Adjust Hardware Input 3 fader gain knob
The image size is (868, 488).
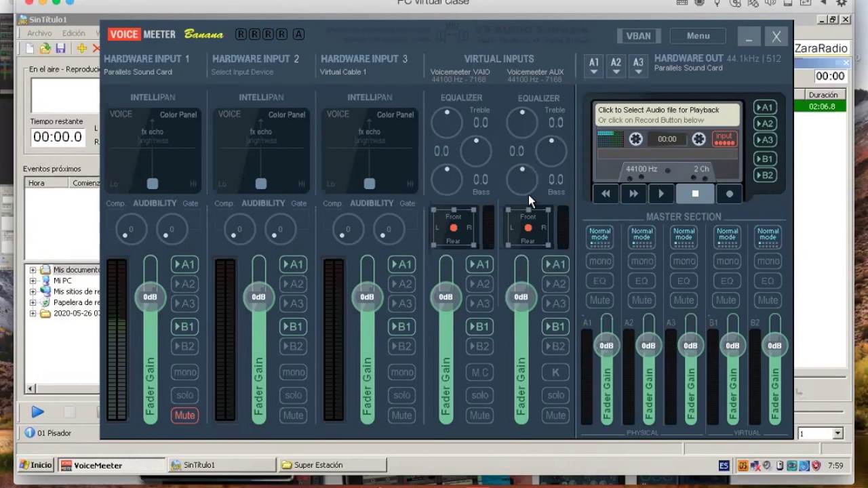coord(367,297)
